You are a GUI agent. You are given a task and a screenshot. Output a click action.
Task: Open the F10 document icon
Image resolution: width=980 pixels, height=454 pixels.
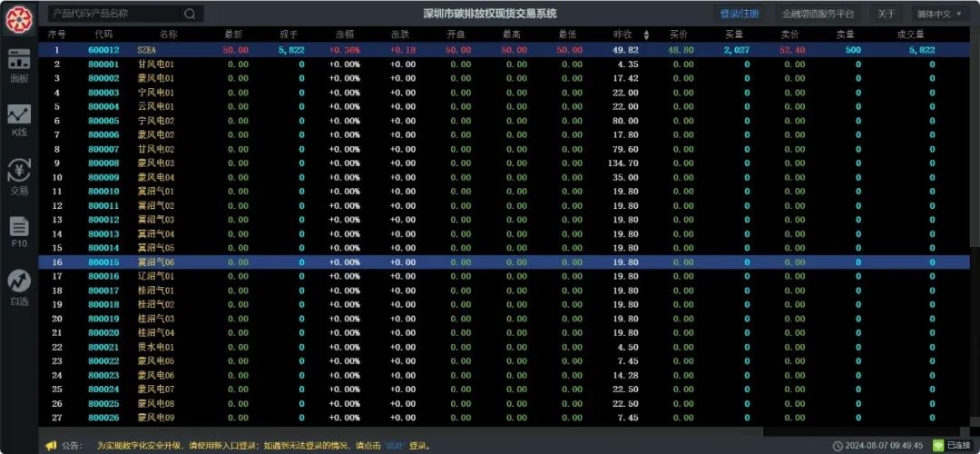(x=19, y=232)
